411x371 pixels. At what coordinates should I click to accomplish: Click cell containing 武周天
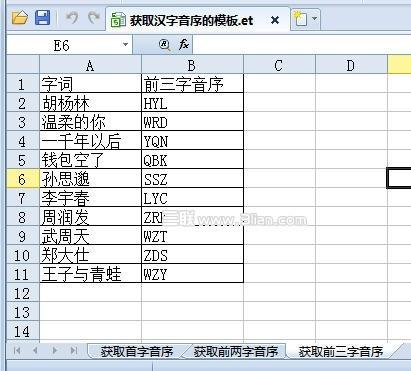coord(90,236)
